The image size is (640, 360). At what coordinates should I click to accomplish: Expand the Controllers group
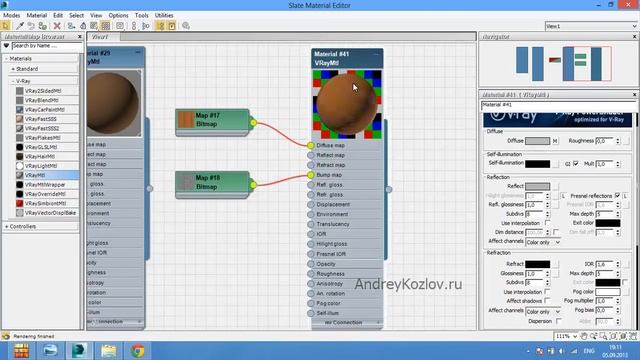(7, 226)
